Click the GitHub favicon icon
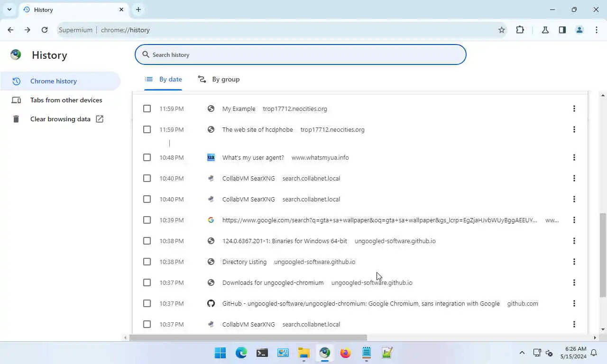The width and height of the screenshot is (607, 364). pos(211,303)
